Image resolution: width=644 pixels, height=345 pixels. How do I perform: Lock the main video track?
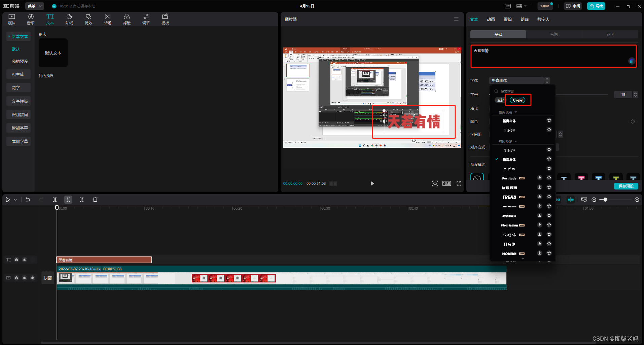point(16,278)
